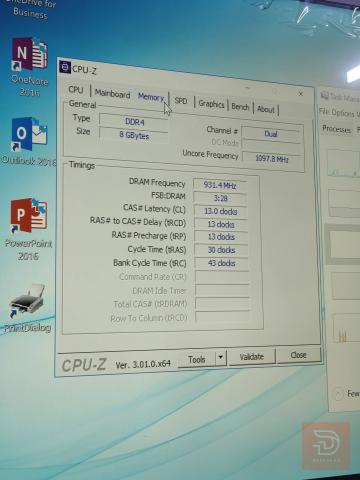The image size is (360, 480).
Task: Open File menu in Task Manager
Action: pyautogui.click(x=323, y=111)
